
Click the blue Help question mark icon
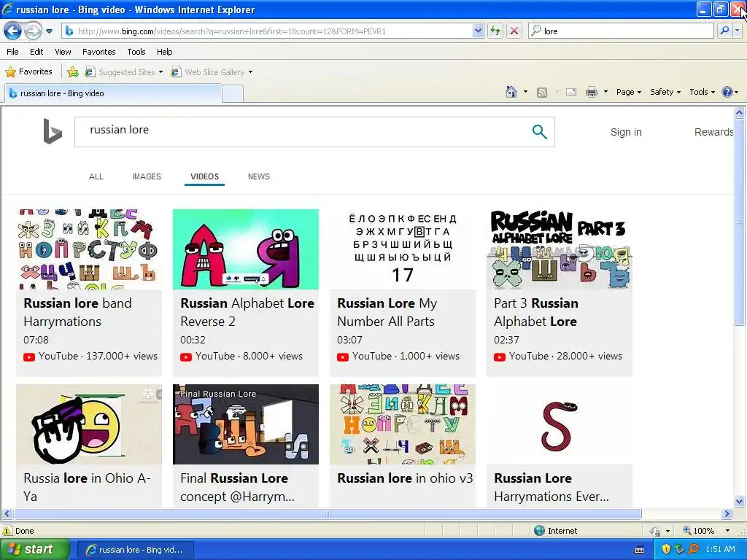coord(727,92)
